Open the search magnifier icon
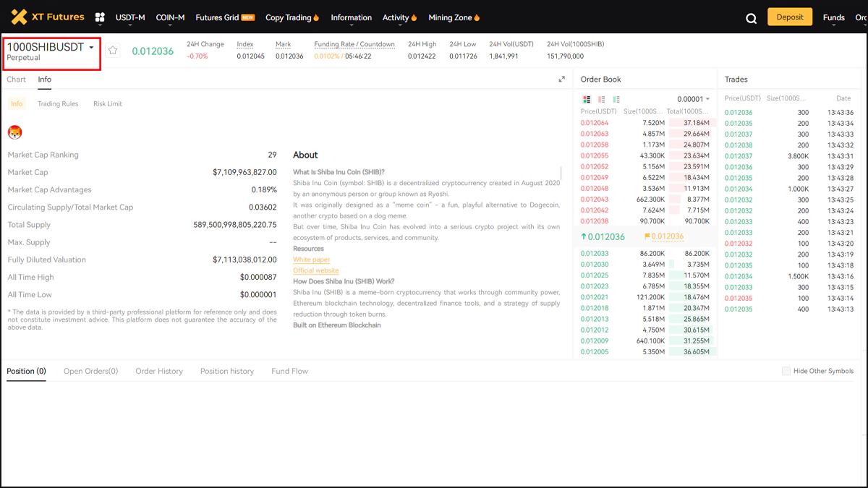 click(752, 18)
